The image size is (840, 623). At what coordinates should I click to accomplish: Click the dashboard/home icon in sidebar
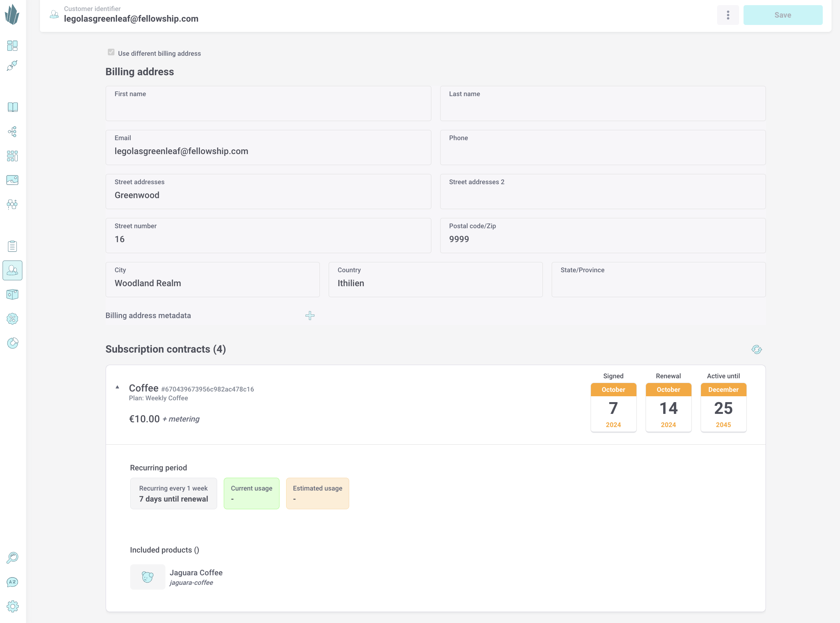(x=13, y=45)
